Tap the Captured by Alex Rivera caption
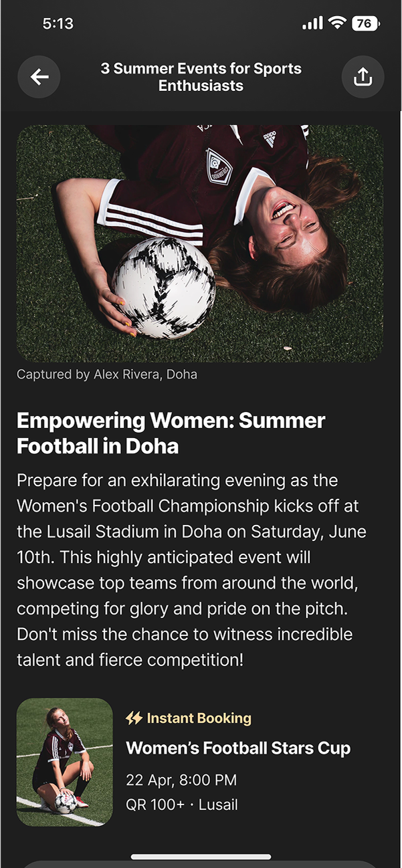The height and width of the screenshot is (868, 402). 107,374
